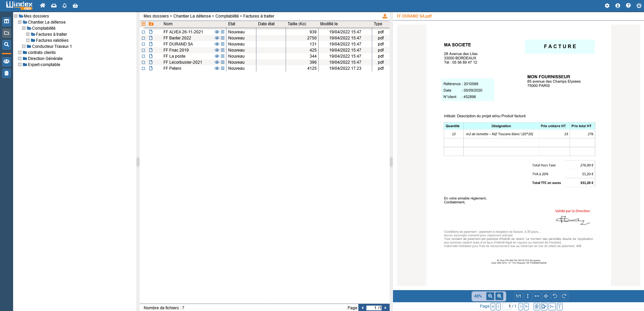644x311 pixels.
Task: Open clipboard tasks sidebar icon
Action: [x=6, y=73]
